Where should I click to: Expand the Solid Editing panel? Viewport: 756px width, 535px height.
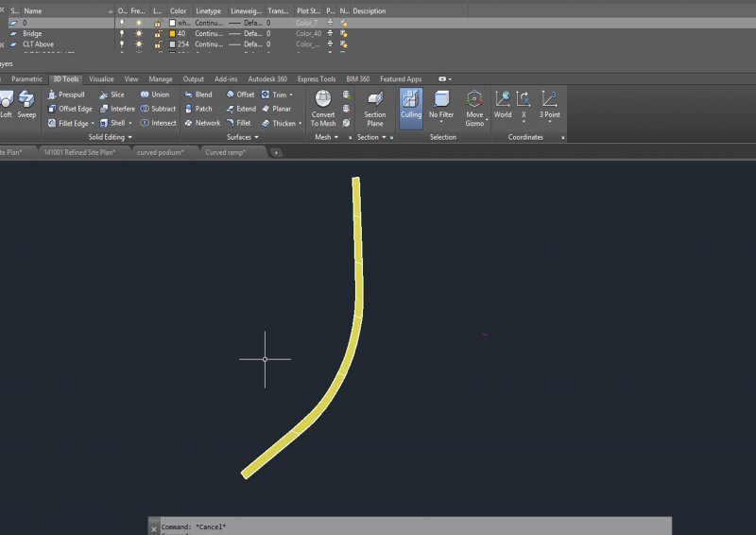110,137
